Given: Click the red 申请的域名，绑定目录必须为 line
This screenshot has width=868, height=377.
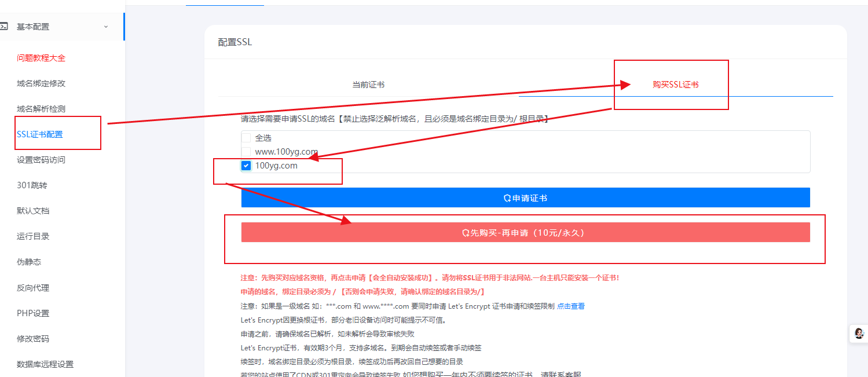Looking at the screenshot, I should click(x=362, y=292).
